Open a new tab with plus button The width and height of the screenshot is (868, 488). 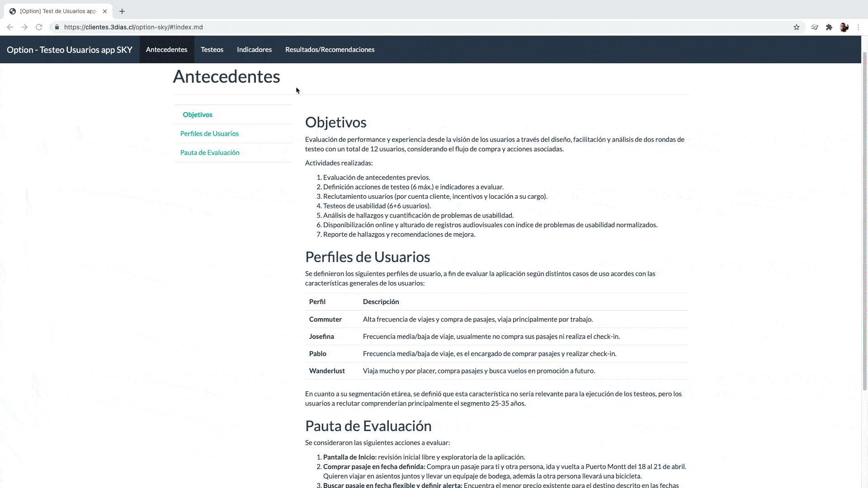pos(122,11)
